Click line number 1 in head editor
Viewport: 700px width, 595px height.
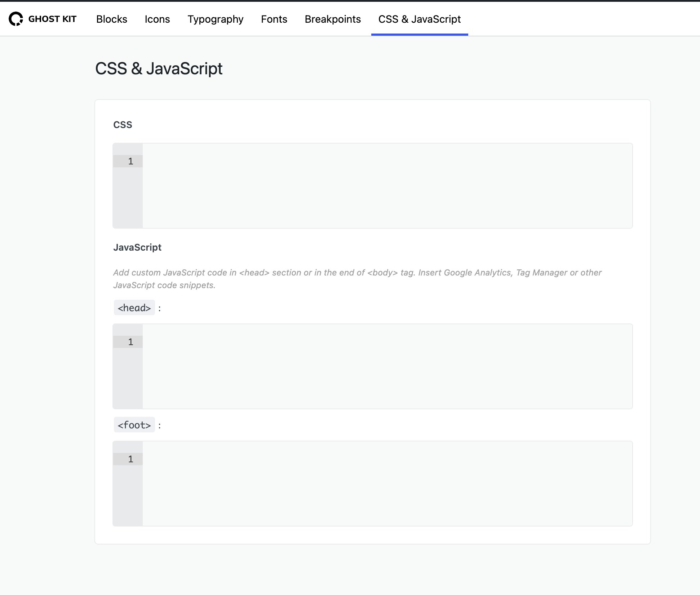tap(131, 341)
